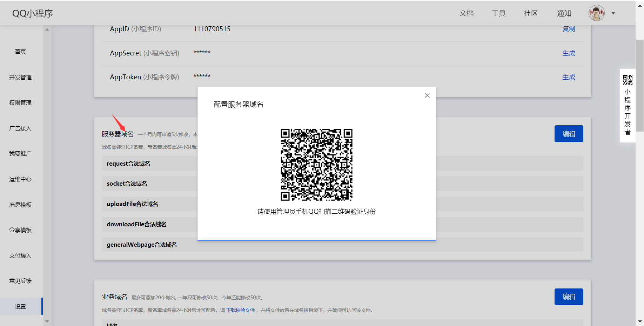This screenshot has width=644, height=326.
Task: Click the 小程序开发者 vertical label
Action: click(x=628, y=112)
